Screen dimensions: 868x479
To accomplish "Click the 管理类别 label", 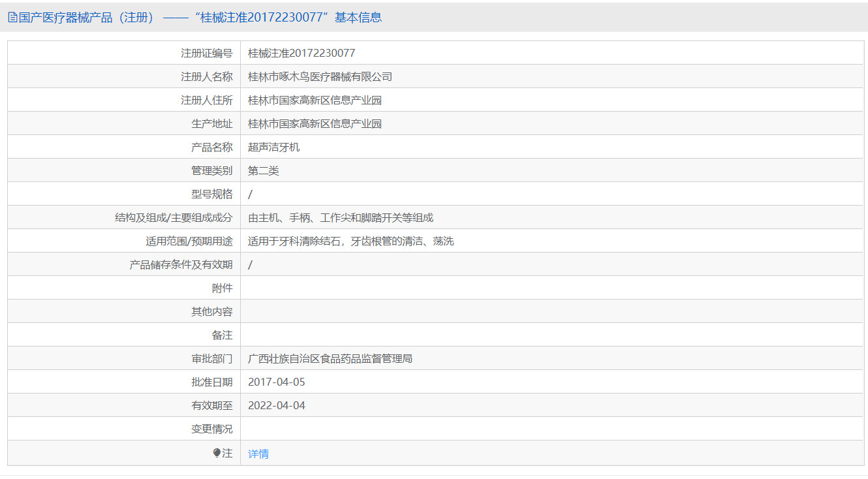I will (x=211, y=170).
